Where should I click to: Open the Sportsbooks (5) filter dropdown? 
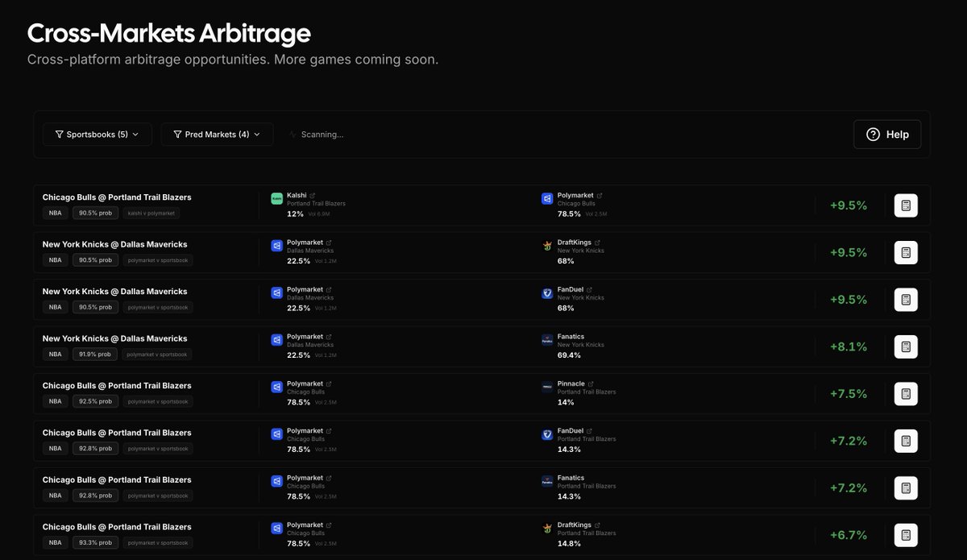point(98,135)
